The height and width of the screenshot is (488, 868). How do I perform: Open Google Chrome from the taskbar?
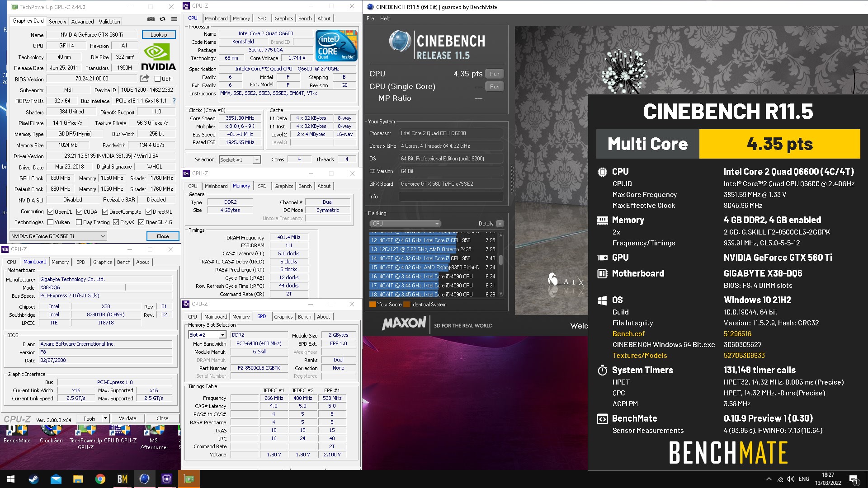pos(100,479)
